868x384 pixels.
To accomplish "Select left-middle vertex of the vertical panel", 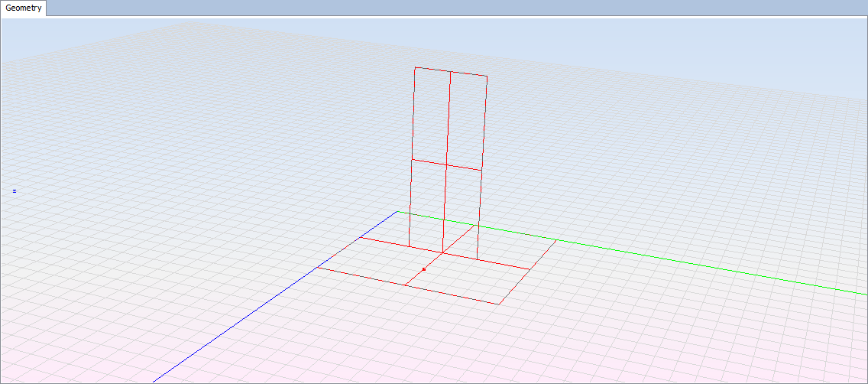I will click(413, 160).
